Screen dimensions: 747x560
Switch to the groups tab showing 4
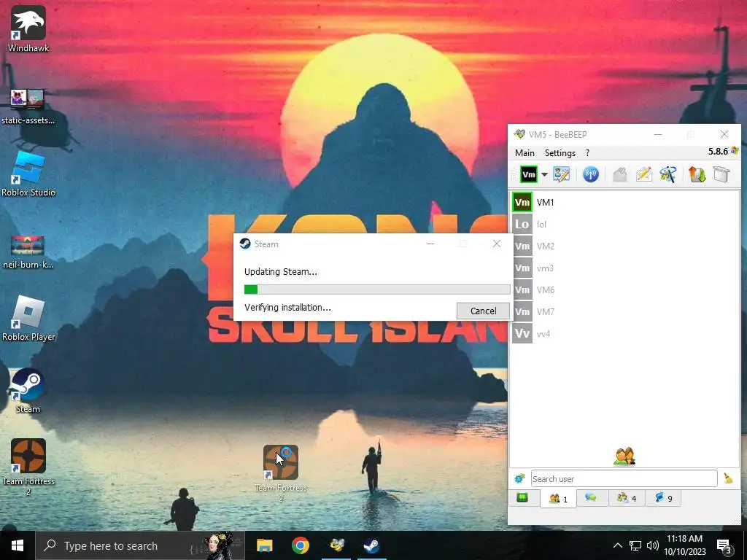click(x=627, y=498)
